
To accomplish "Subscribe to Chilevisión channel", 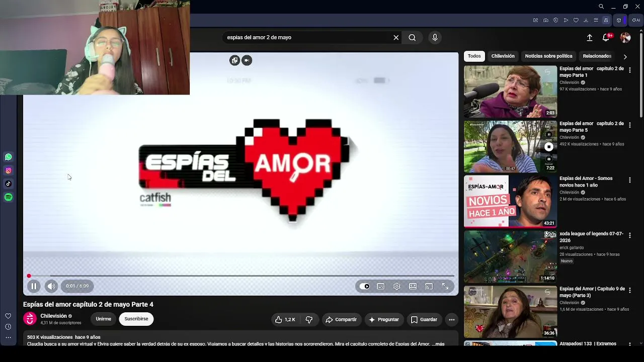I will pyautogui.click(x=136, y=319).
